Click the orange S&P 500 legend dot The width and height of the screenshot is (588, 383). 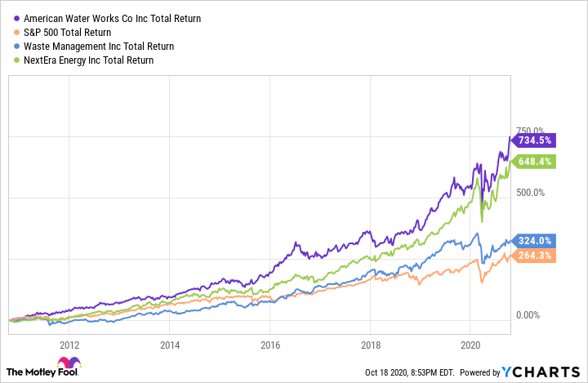click(17, 32)
